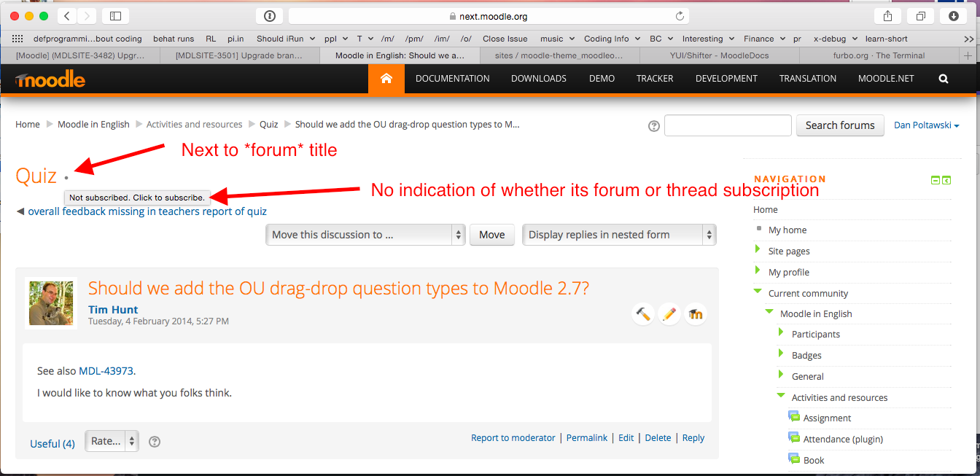The width and height of the screenshot is (980, 476).
Task: Click Quiz in the breadcrumb
Action: pyautogui.click(x=269, y=125)
